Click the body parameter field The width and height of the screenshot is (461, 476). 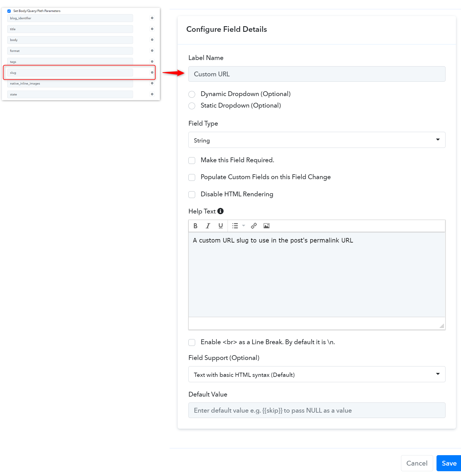[x=70, y=40]
